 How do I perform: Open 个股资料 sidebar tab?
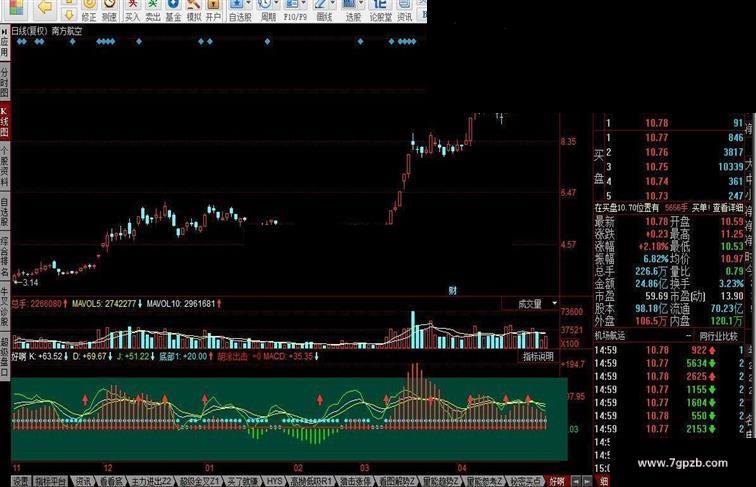click(x=4, y=167)
